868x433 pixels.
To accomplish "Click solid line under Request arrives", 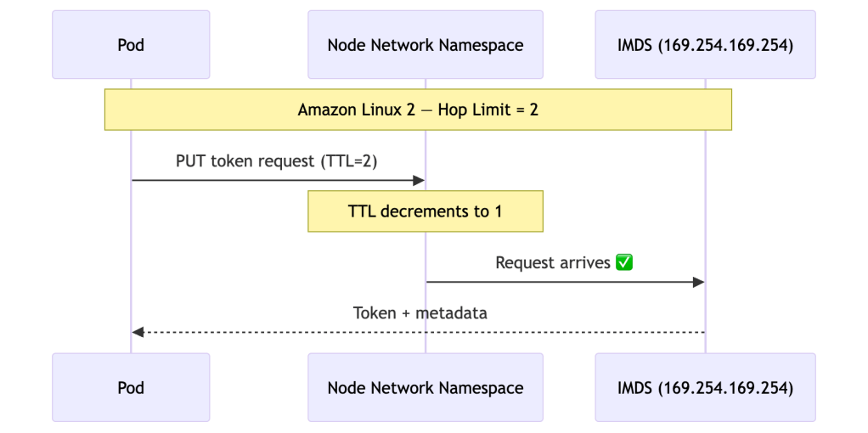I will [561, 282].
